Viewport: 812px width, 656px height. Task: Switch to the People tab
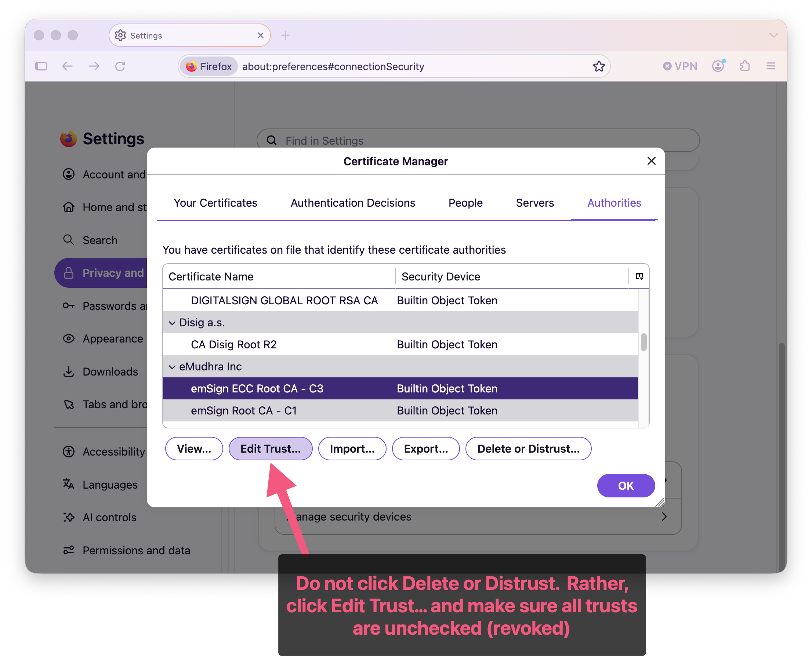coord(465,203)
